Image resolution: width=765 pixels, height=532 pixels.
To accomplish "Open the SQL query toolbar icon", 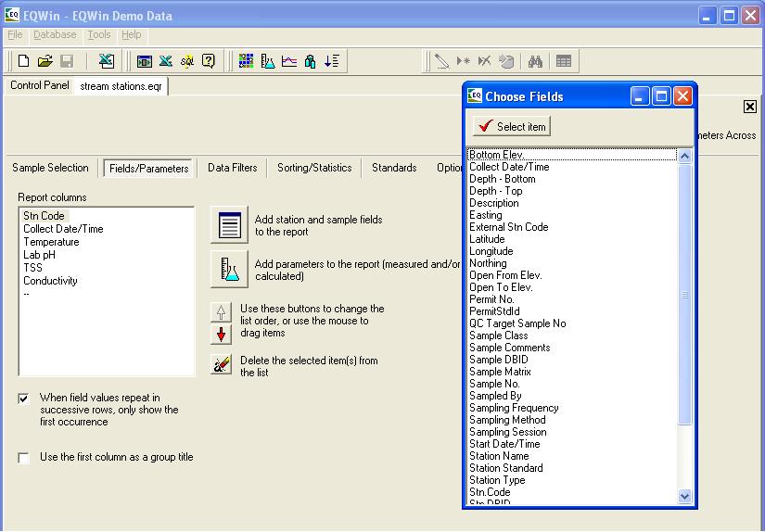I will pyautogui.click(x=187, y=61).
